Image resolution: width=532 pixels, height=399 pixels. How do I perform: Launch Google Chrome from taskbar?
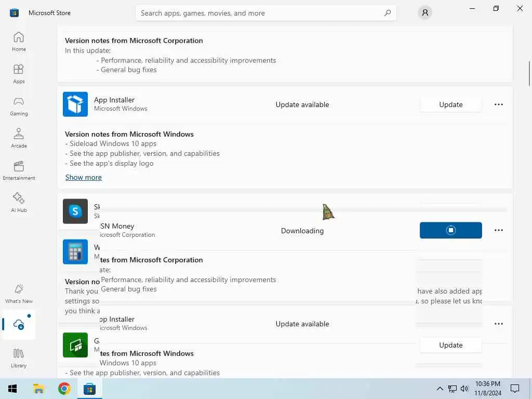[x=64, y=389]
